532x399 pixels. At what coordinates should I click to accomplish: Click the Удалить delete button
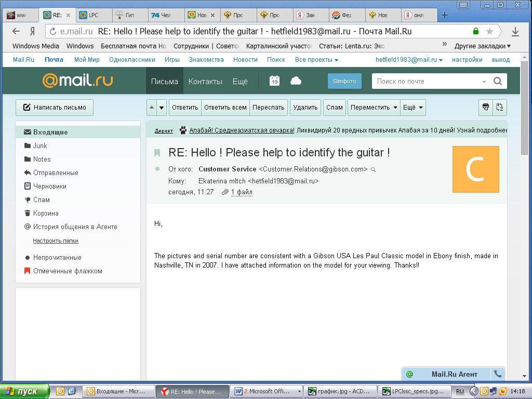(305, 108)
